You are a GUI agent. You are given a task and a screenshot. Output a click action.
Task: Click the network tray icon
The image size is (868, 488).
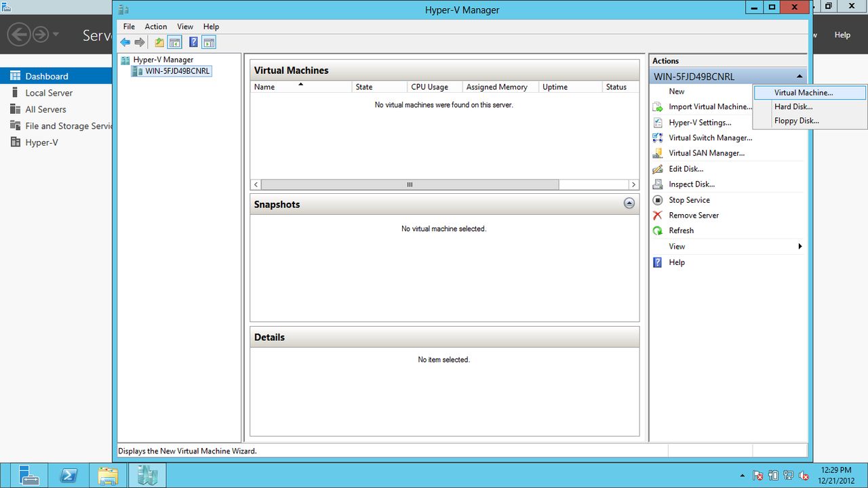point(789,476)
